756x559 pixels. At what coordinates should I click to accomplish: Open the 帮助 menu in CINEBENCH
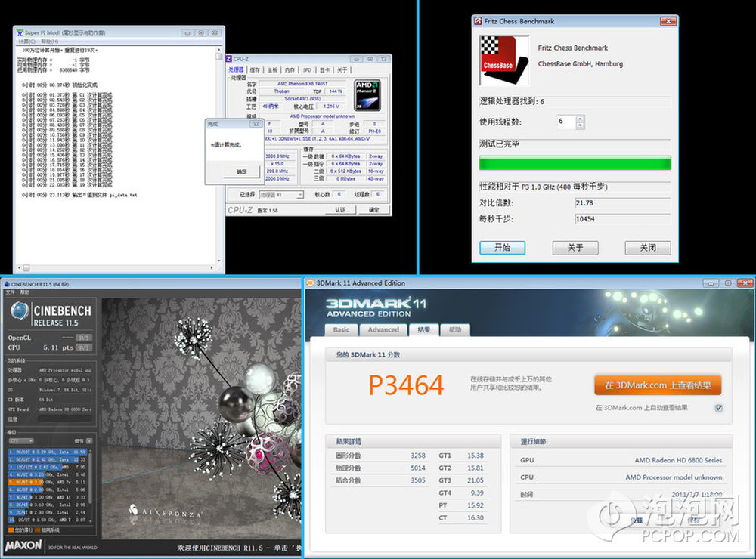click(x=25, y=292)
